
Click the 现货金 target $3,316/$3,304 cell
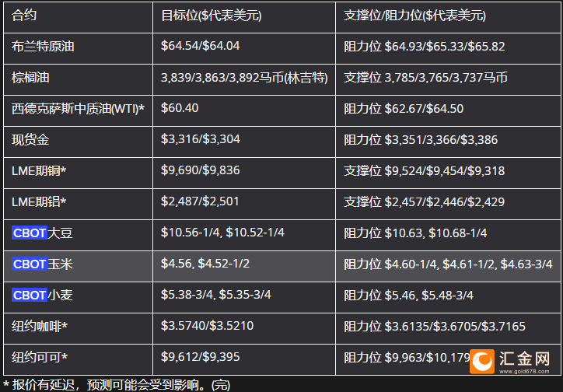[244, 142]
